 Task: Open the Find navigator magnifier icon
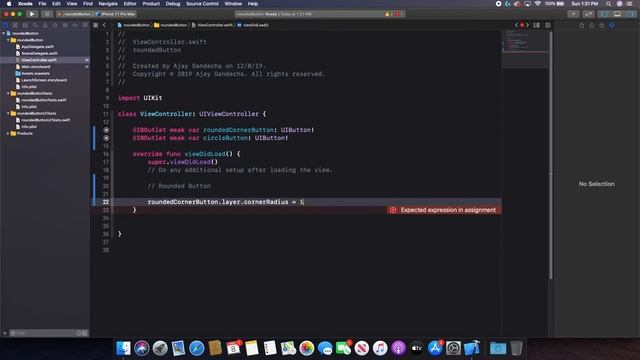[x=35, y=25]
